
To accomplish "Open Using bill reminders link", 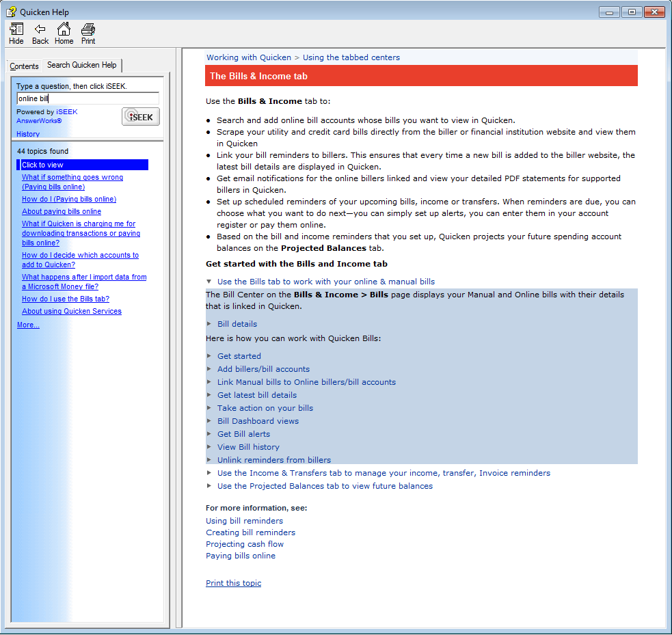I will [244, 521].
